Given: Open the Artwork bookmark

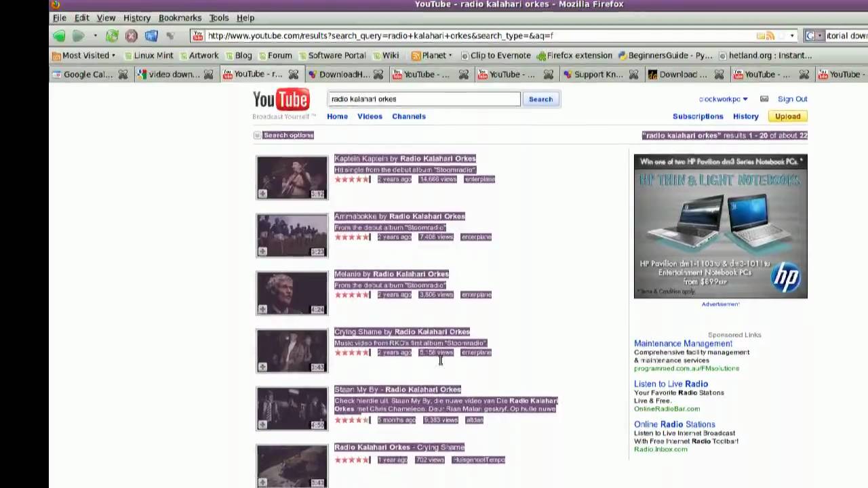Looking at the screenshot, I should tap(198, 56).
